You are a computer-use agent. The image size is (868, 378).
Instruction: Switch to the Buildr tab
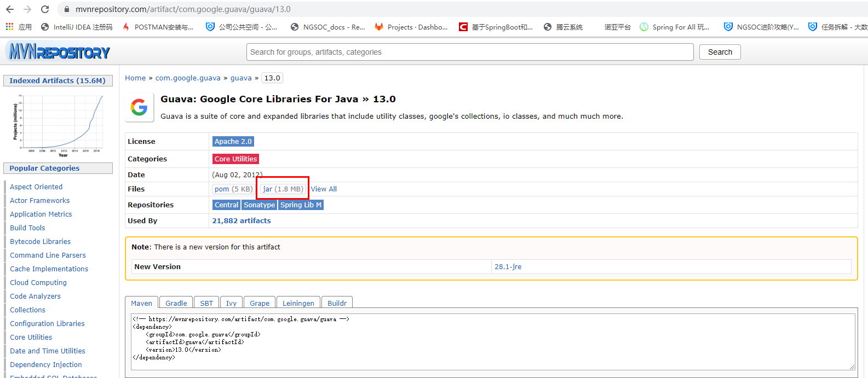coord(337,303)
